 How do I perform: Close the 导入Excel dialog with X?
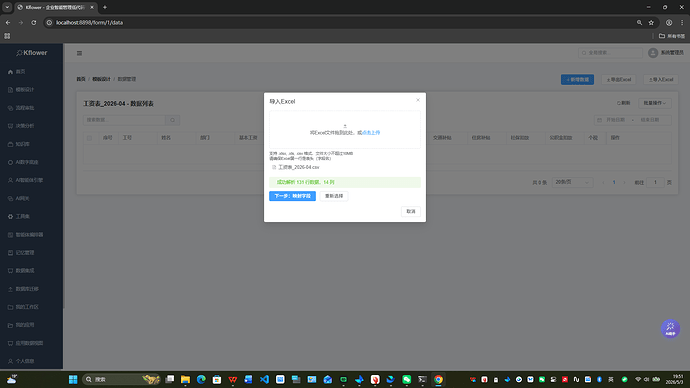[418, 100]
